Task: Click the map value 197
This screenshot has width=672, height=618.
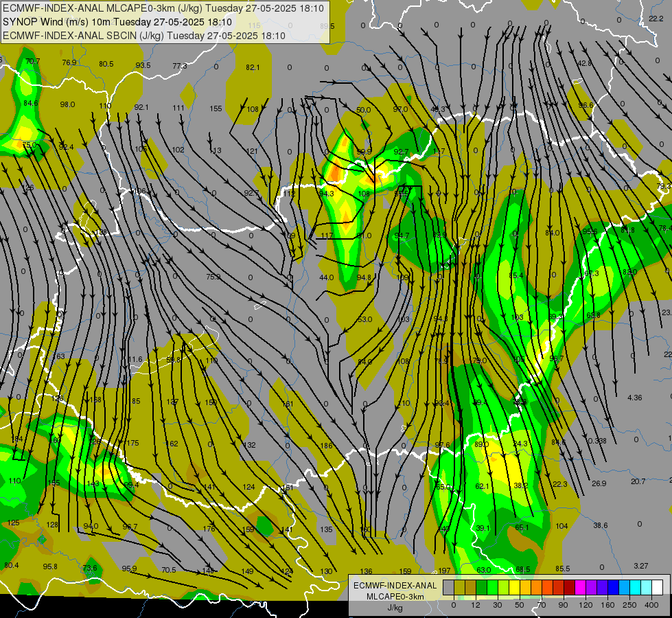Action: 444,571
